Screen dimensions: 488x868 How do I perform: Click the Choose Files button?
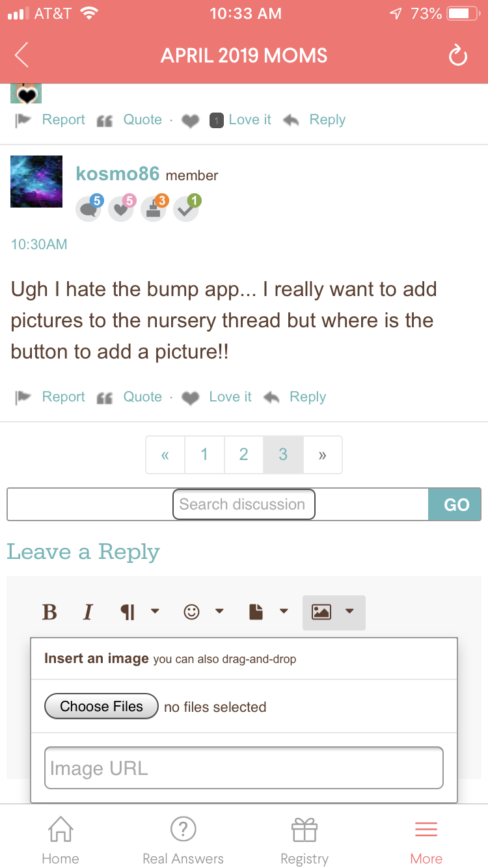pos(102,707)
